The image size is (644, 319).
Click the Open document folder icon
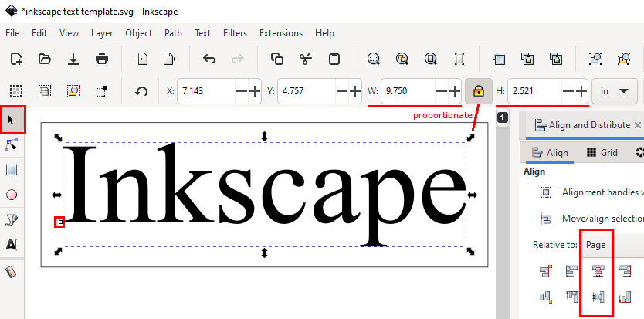click(44, 59)
